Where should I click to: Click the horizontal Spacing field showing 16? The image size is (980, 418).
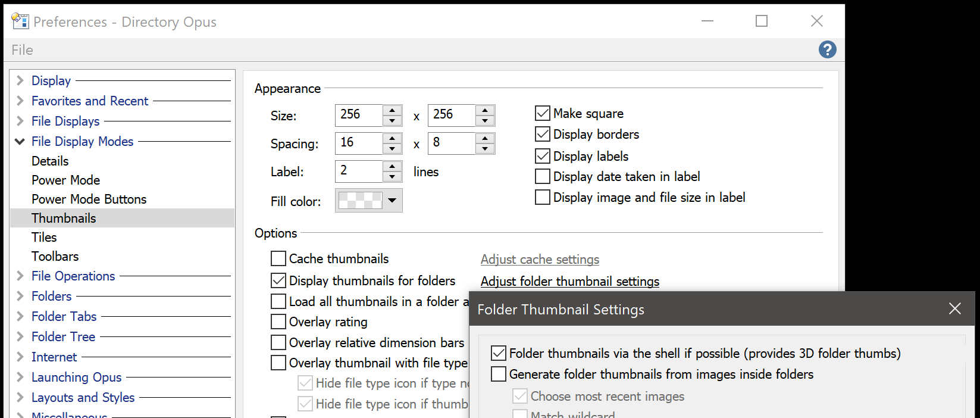pos(359,143)
